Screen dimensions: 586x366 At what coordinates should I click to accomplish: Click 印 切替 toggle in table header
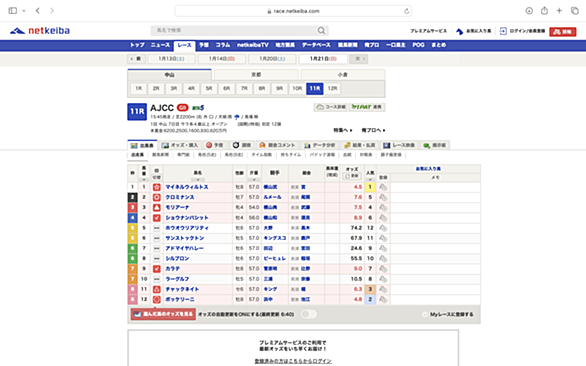point(157,177)
